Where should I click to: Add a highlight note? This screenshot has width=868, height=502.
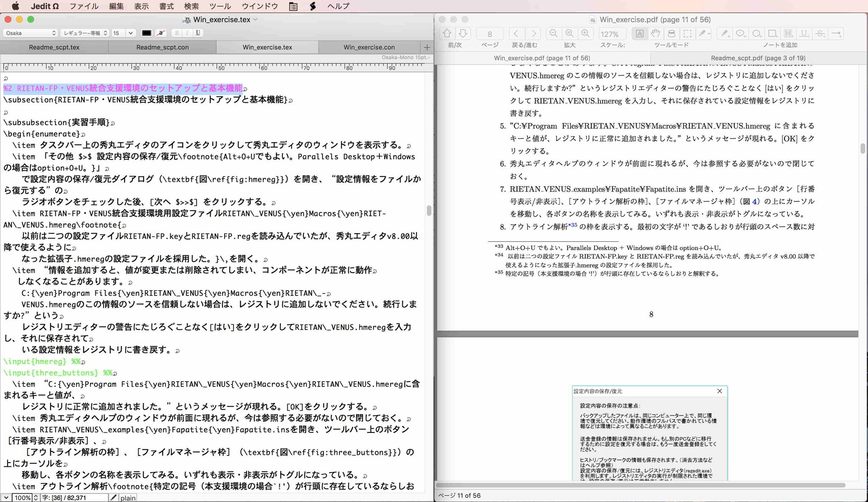[788, 33]
